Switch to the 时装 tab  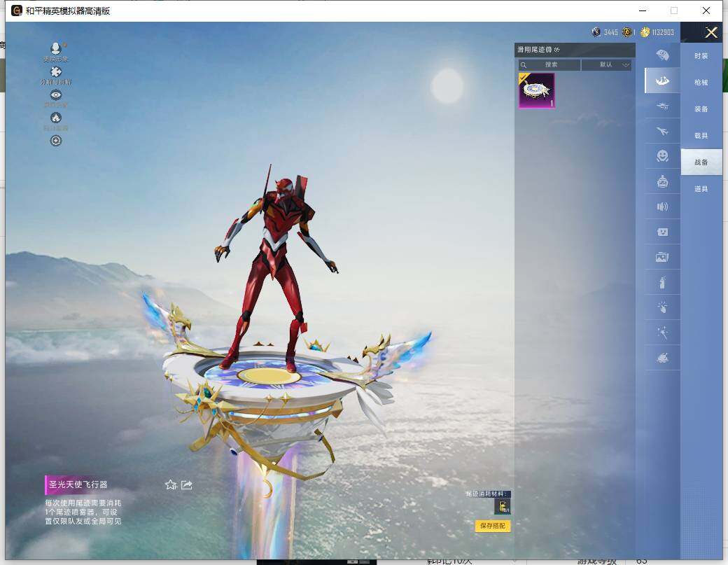click(701, 56)
